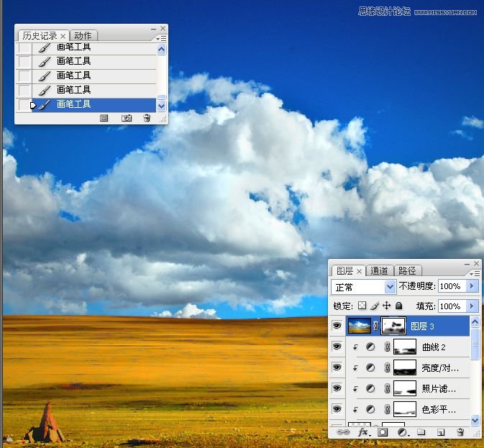Add a layer mask using mask icon
The height and width of the screenshot is (448, 484).
383,432
